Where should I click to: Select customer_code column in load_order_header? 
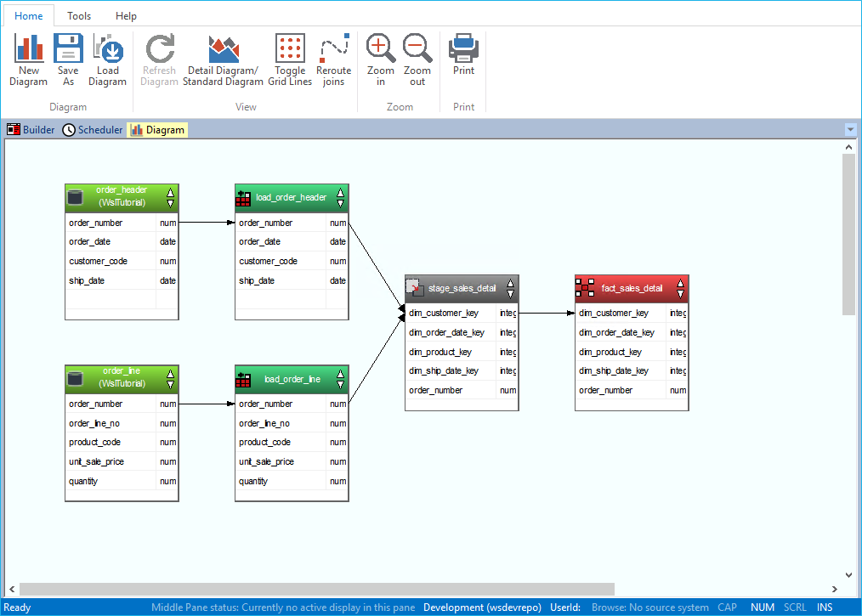tap(292, 261)
